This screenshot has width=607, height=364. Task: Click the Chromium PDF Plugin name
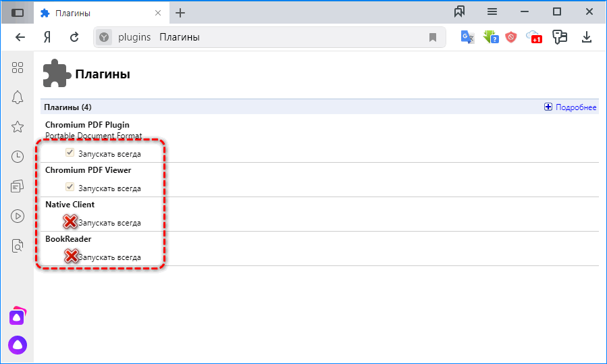point(87,125)
